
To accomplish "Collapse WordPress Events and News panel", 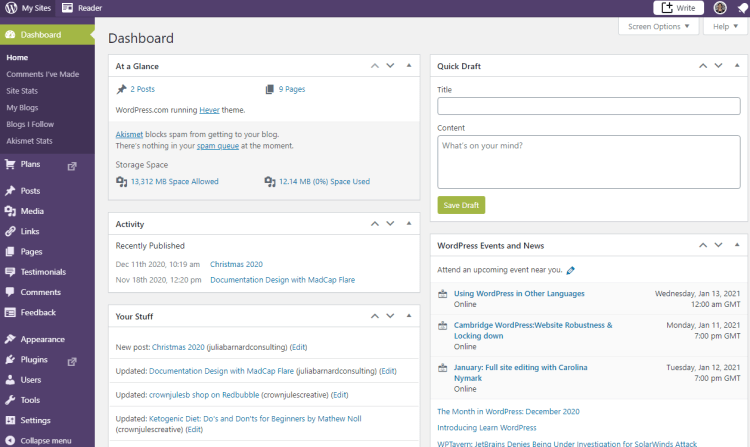I will [x=737, y=245].
